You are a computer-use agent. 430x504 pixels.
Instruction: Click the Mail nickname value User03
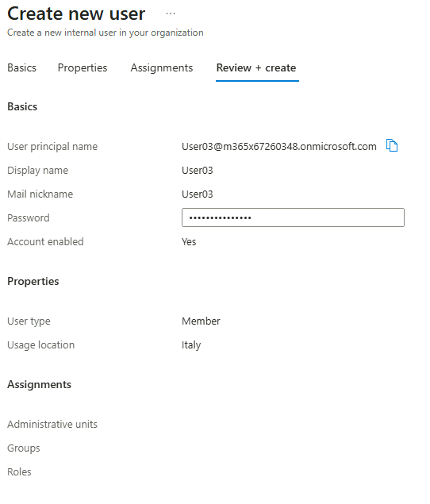click(198, 194)
